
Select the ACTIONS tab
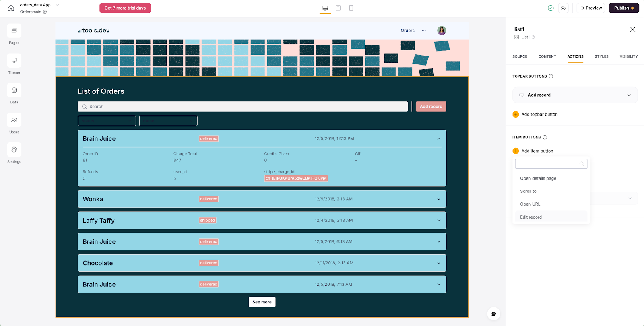click(x=575, y=56)
